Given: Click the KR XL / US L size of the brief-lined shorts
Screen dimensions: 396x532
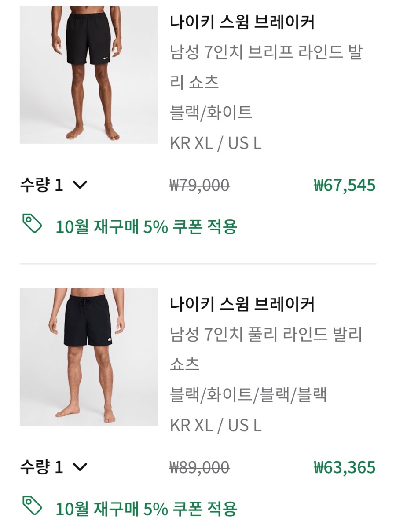Looking at the screenshot, I should tap(216, 143).
